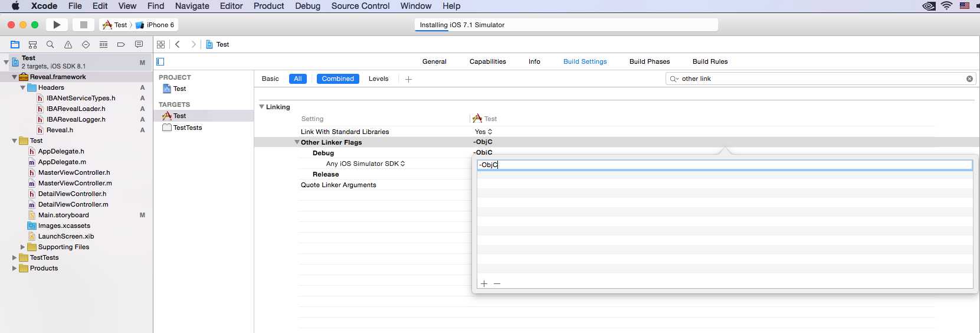980x333 pixels.
Task: Open the Breakpoint navigator
Action: pos(121,44)
